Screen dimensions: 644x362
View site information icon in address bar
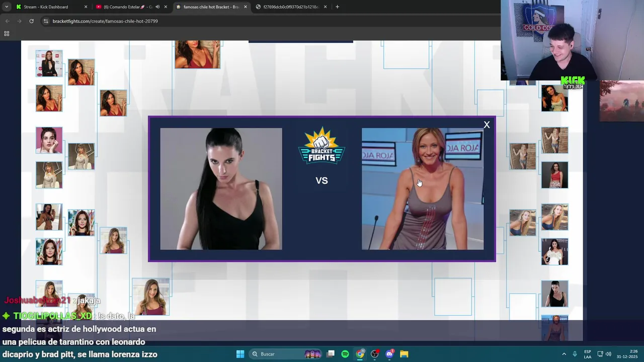(x=46, y=21)
